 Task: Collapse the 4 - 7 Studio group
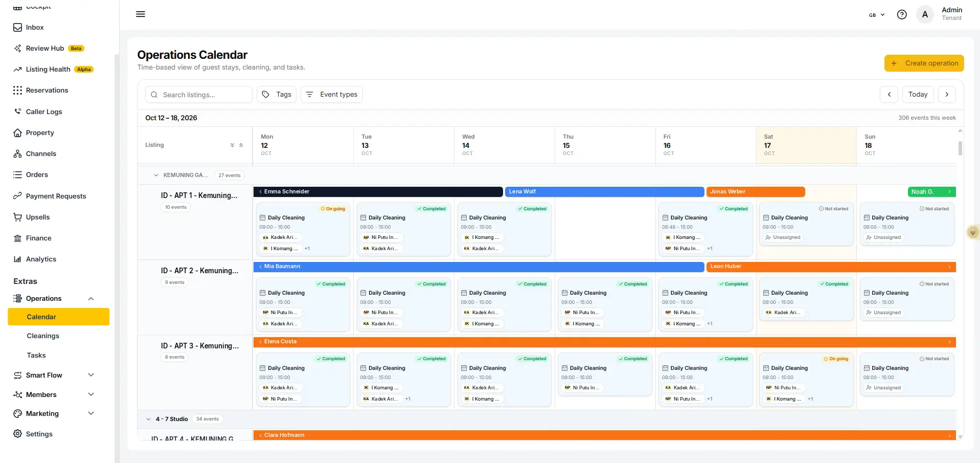[x=149, y=419]
